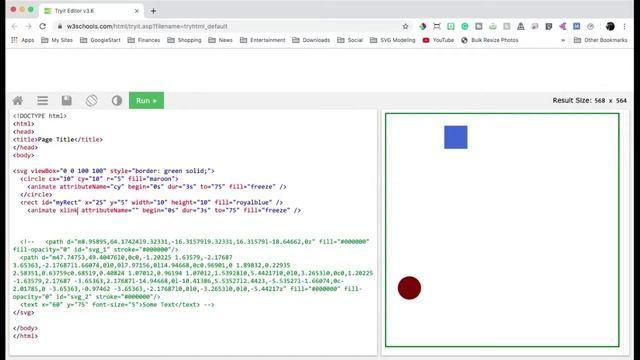The image size is (640, 360).
Task: Click the Result Size label
Action: [x=589, y=100]
